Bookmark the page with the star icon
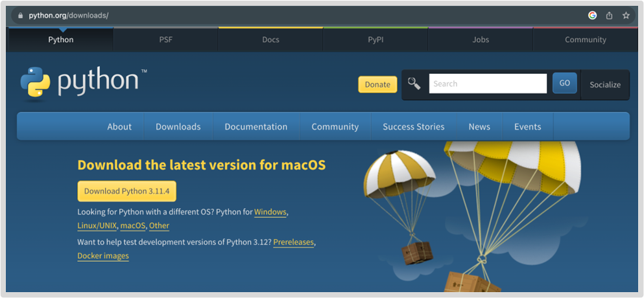This screenshot has height=298, width=644. pyautogui.click(x=626, y=16)
